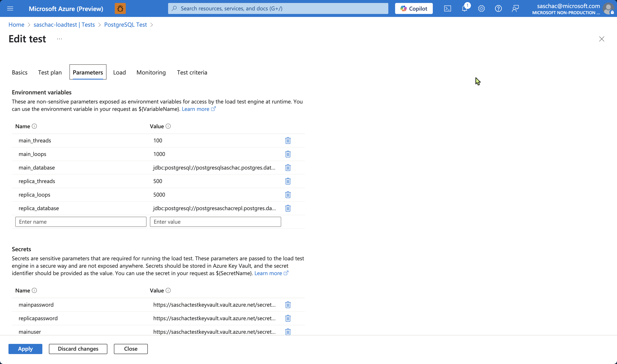Viewport: 617px width, 364px height.
Task: Go to PostgreSQL Test breadcrumb
Action: coord(125,25)
